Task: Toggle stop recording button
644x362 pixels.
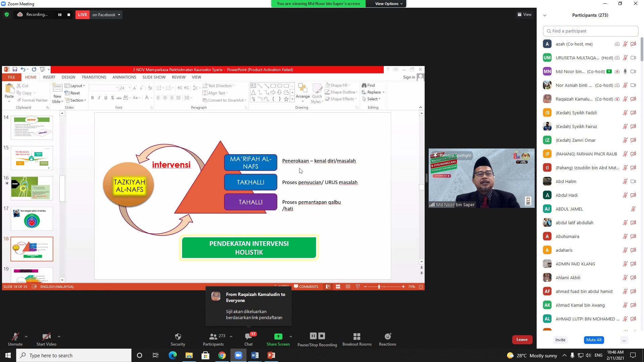Action: pyautogui.click(x=68, y=15)
